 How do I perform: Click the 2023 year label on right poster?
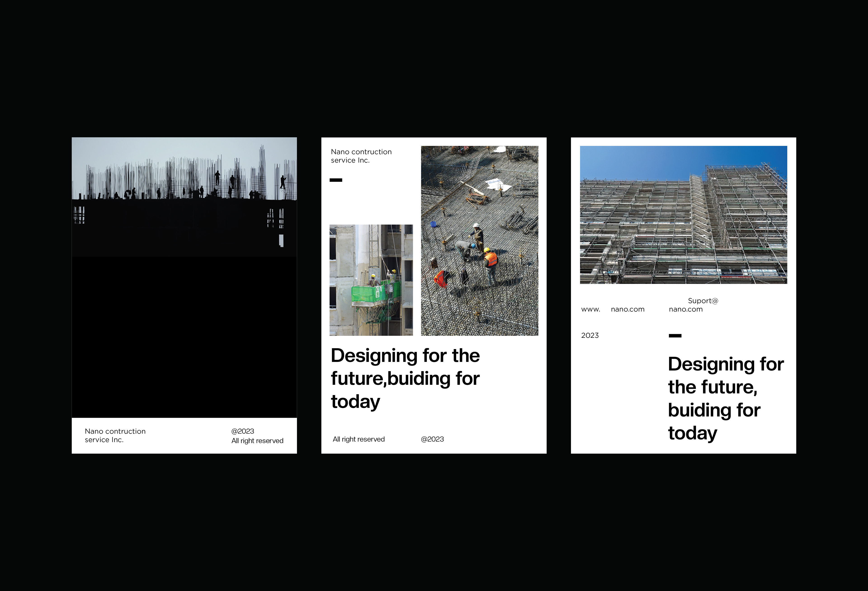tap(590, 336)
